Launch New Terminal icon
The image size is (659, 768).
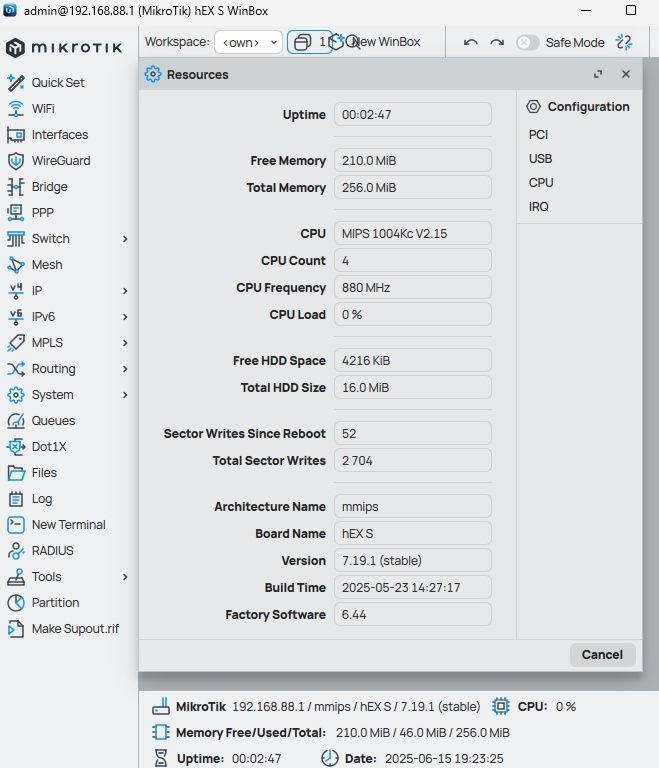(x=16, y=525)
